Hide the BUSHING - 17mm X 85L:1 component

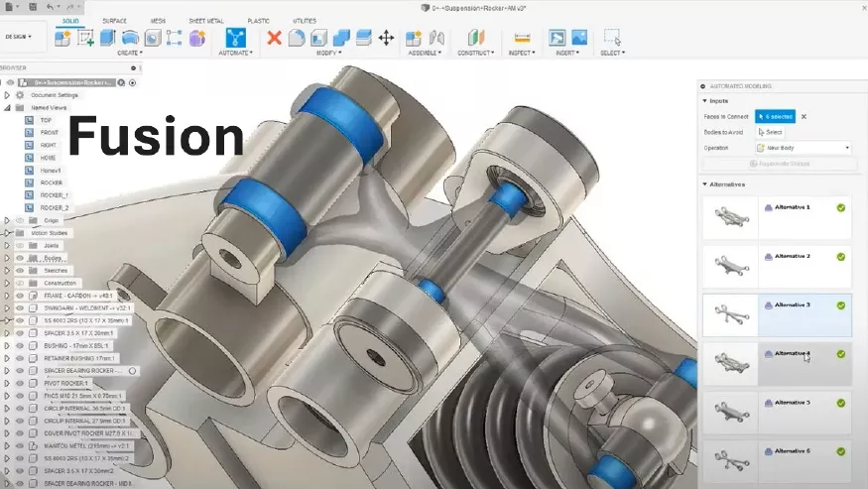click(20, 346)
